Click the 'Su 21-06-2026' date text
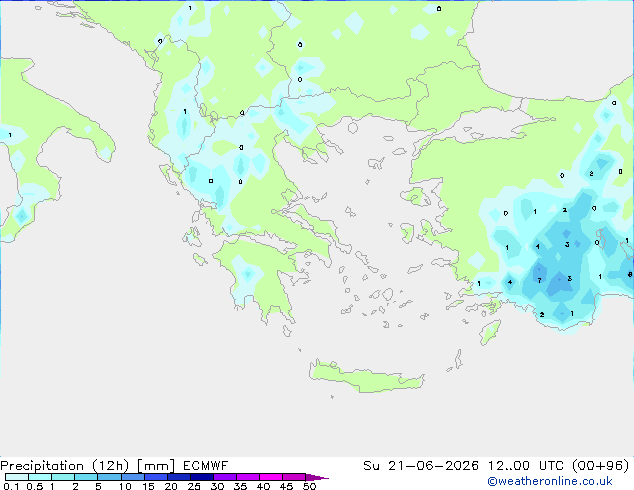This screenshot has width=634, height=490. [x=421, y=466]
